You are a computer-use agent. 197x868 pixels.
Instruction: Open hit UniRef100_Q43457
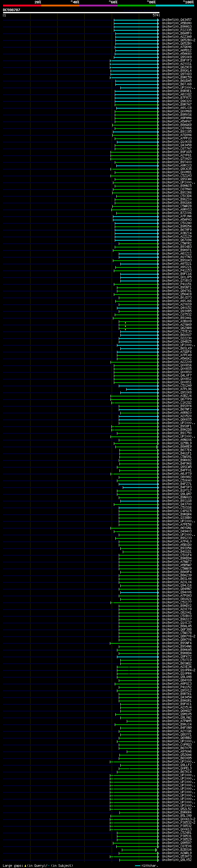tap(176, 20)
